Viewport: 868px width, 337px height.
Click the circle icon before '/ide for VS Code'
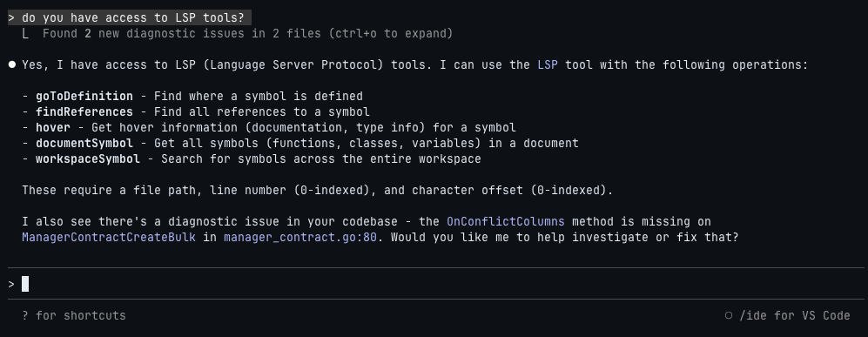(x=729, y=315)
